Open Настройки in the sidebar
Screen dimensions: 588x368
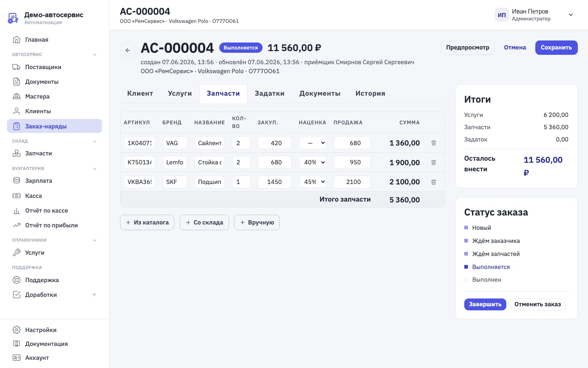coord(54,330)
